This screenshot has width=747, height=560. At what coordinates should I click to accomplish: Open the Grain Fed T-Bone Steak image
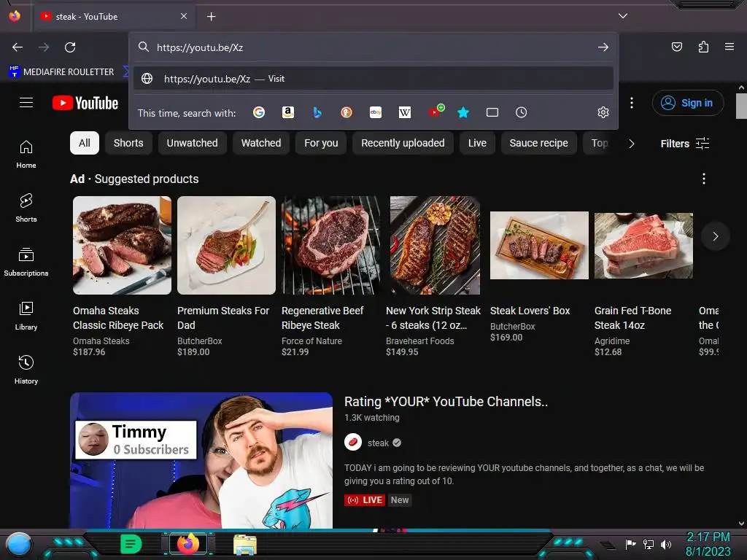click(643, 246)
